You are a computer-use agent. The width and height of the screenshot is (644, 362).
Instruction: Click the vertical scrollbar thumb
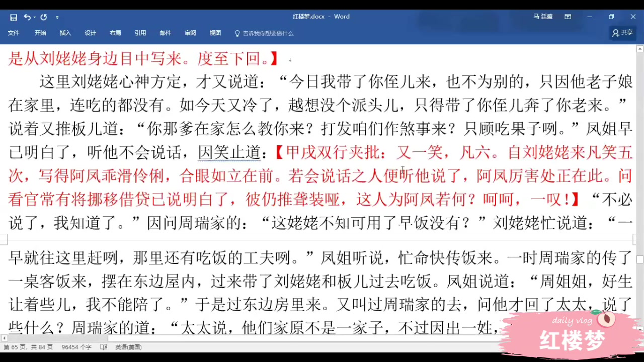click(x=640, y=259)
